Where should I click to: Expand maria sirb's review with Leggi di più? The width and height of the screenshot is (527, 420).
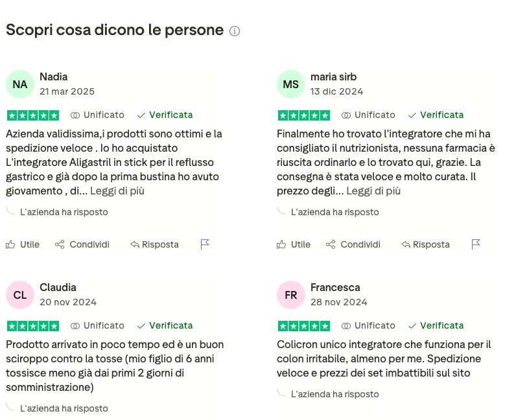(x=373, y=191)
